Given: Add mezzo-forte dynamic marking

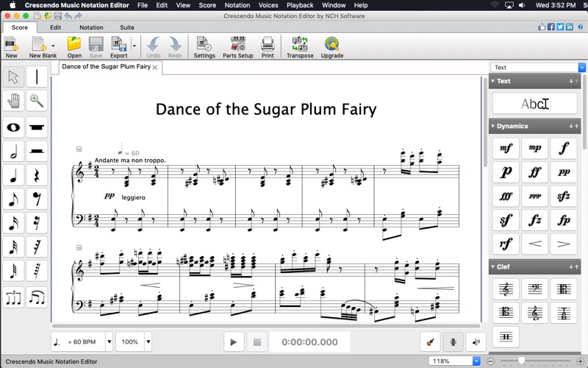Looking at the screenshot, I should tap(506, 148).
